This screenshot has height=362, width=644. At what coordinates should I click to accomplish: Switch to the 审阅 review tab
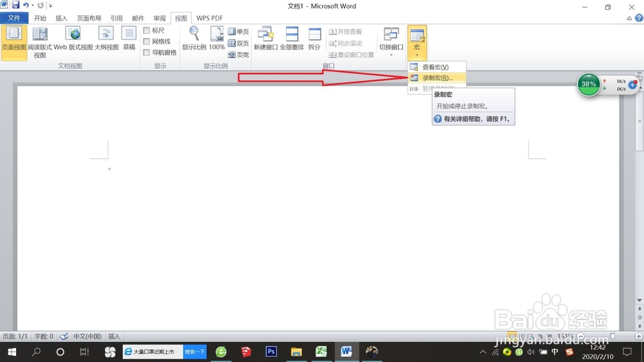pos(159,18)
